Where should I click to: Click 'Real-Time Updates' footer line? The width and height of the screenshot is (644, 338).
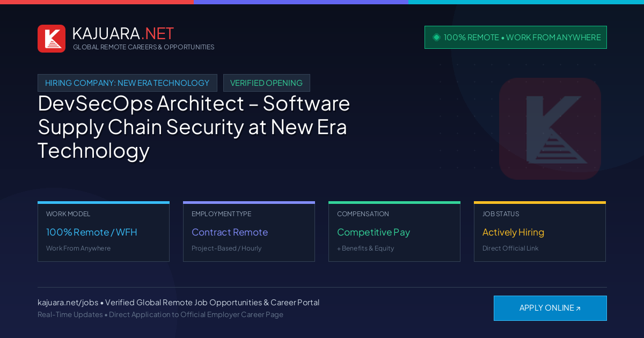point(160,314)
